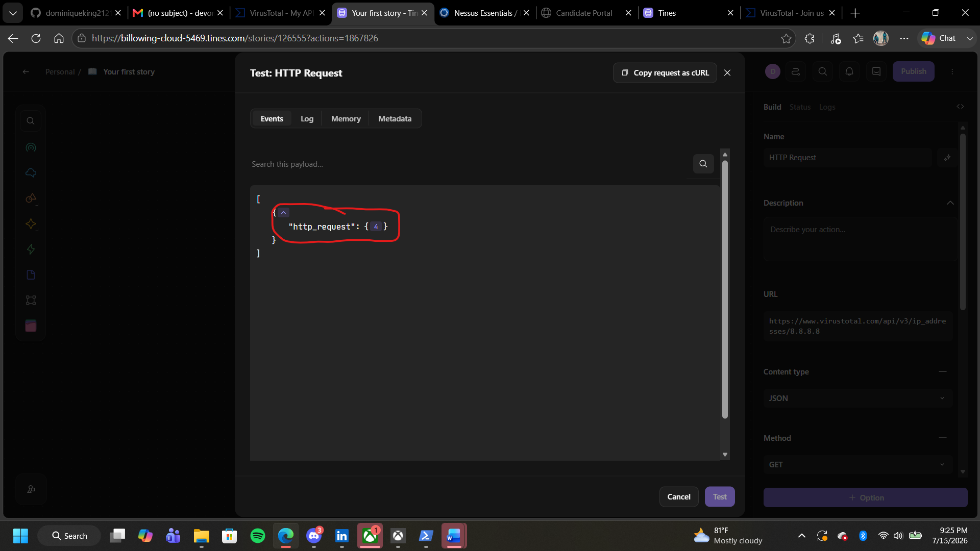The image size is (980, 551).
Task: Click the AI sparkle icon beside Name
Action: 947,158
